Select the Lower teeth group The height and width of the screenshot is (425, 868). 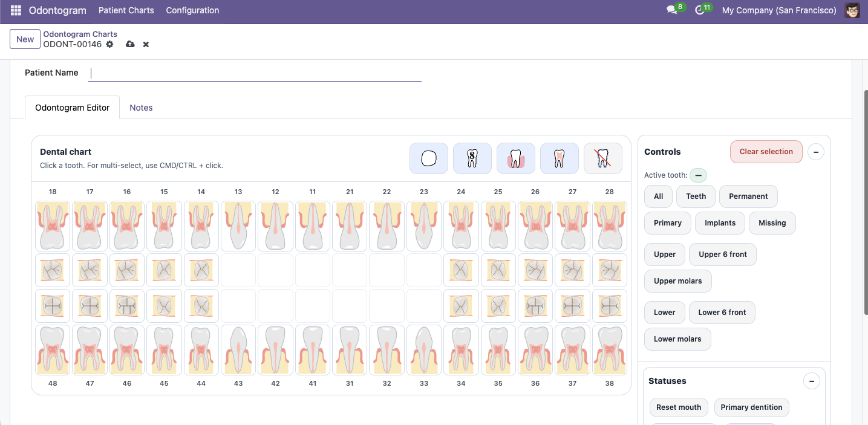[x=664, y=313]
